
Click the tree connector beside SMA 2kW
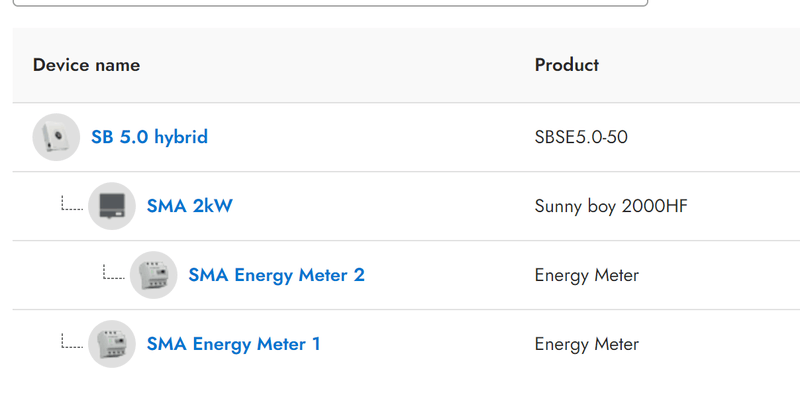point(72,203)
